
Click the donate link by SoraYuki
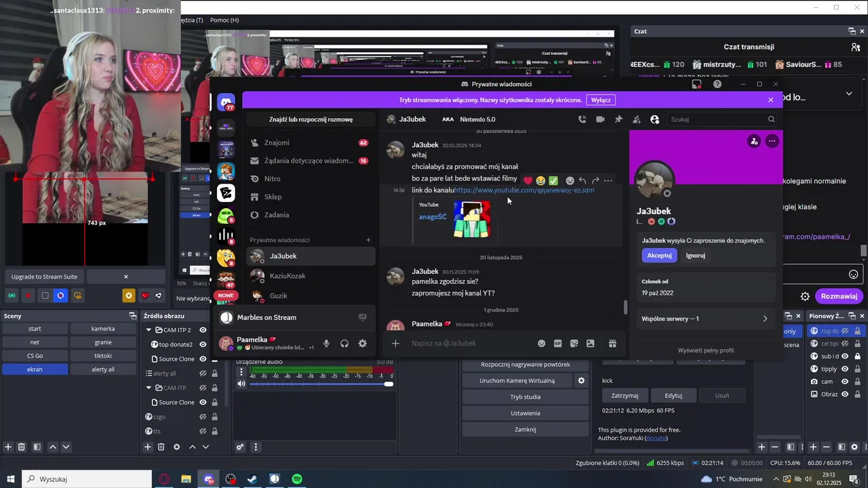click(656, 438)
